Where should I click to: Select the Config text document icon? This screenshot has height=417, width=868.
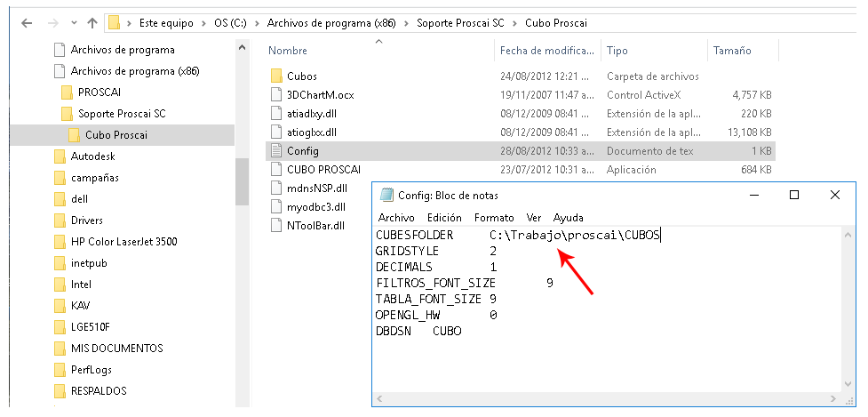coord(277,150)
